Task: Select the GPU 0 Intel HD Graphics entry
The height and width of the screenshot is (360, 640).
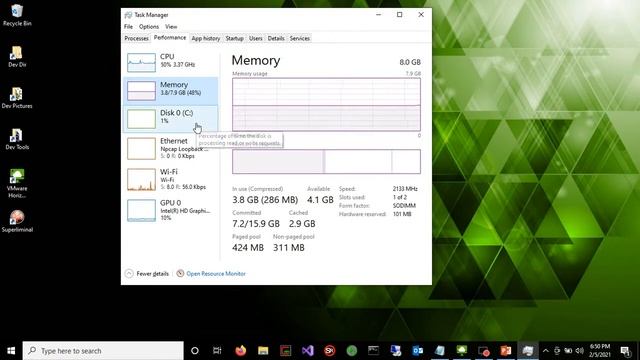Action: pos(170,210)
